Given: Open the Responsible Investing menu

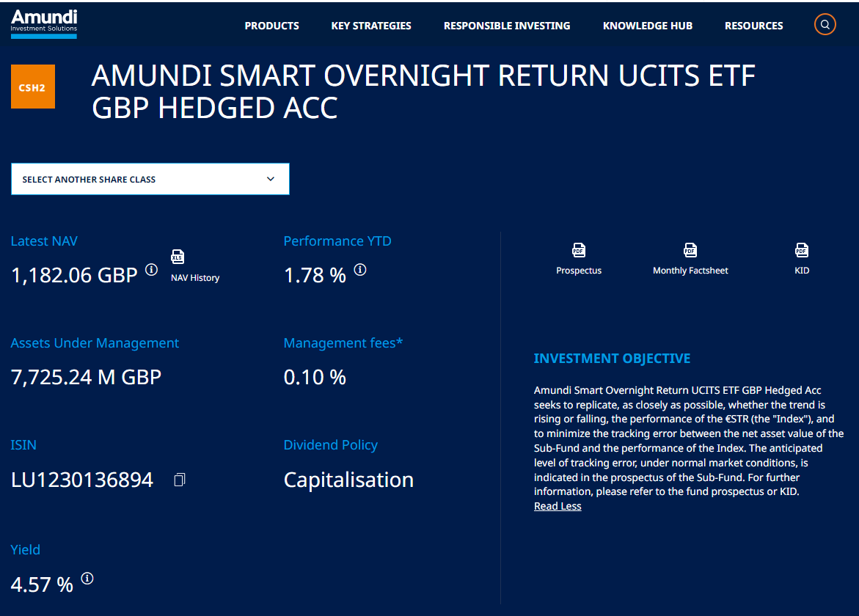Looking at the screenshot, I should (x=507, y=26).
